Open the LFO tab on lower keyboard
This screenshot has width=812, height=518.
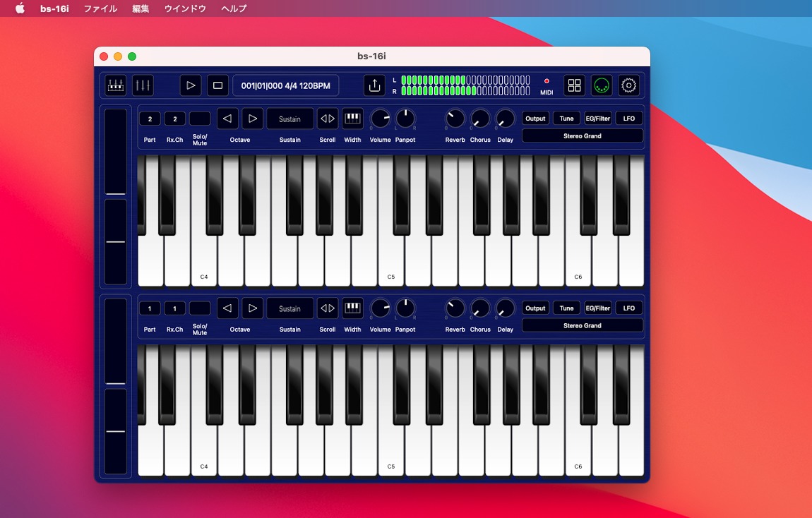coord(629,308)
